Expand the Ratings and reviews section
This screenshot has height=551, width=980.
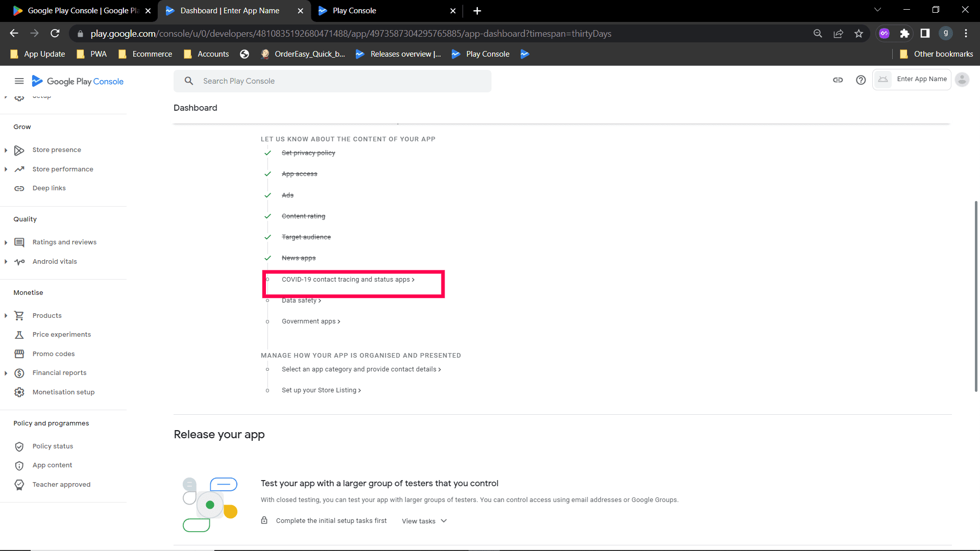pos(6,242)
